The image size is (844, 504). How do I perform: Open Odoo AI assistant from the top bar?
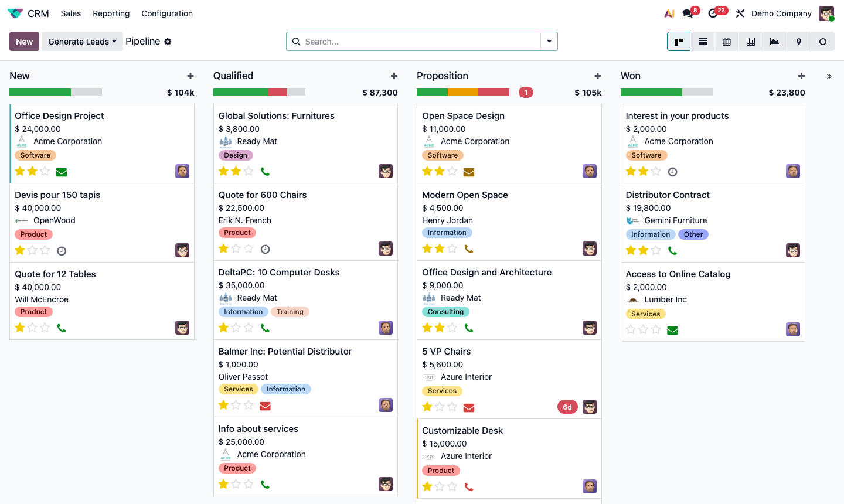click(669, 13)
